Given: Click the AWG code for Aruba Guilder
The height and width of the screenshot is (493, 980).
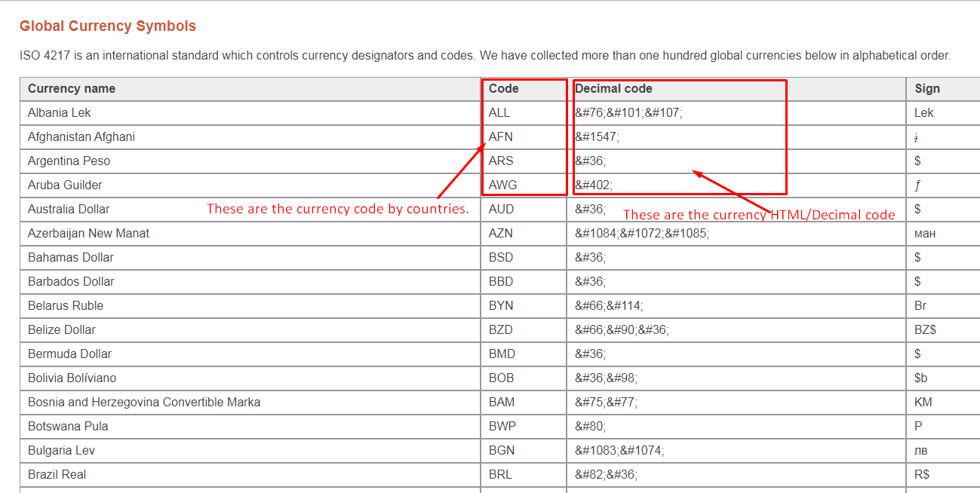Looking at the screenshot, I should tap(503, 185).
